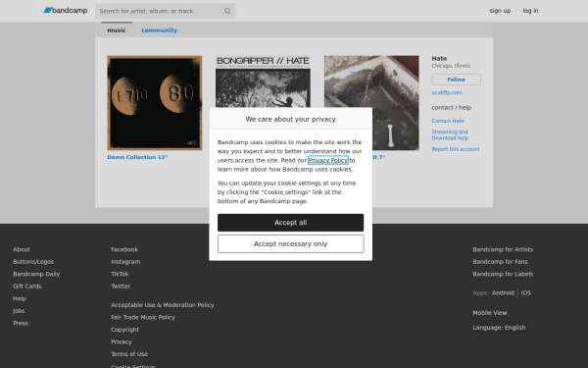Screen dimensions: 588x368
Task: Switch to the community tab
Action: [x=159, y=30]
